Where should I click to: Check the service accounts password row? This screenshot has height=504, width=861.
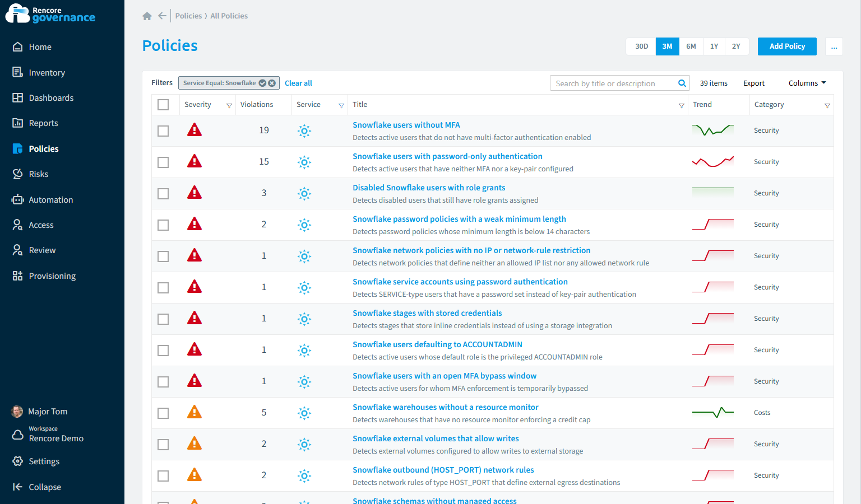coord(163,288)
